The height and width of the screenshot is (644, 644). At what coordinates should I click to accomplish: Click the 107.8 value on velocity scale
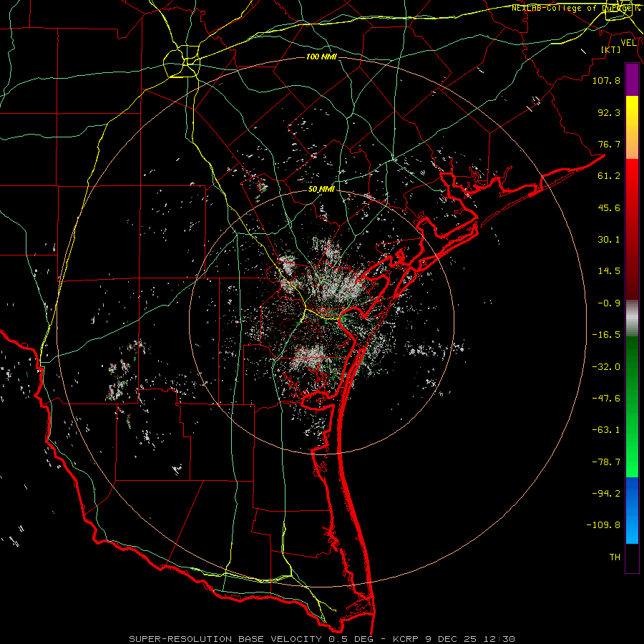606,80
